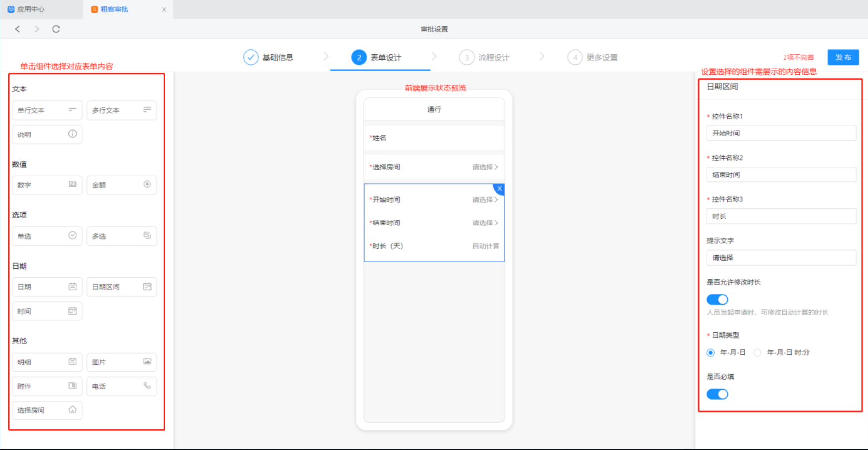868x450 pixels.
Task: Add the 附件 attachment component
Action: (x=47, y=386)
